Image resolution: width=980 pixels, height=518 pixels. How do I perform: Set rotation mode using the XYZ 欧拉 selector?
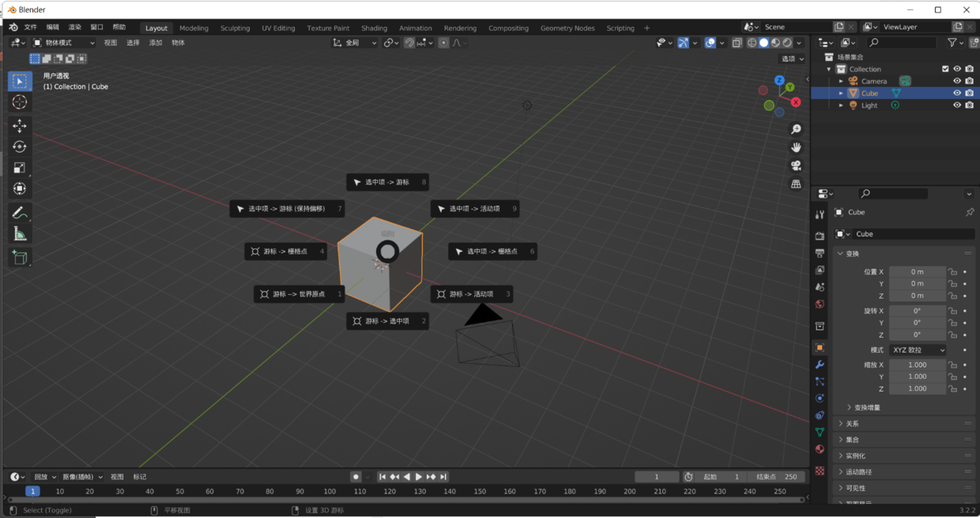917,349
